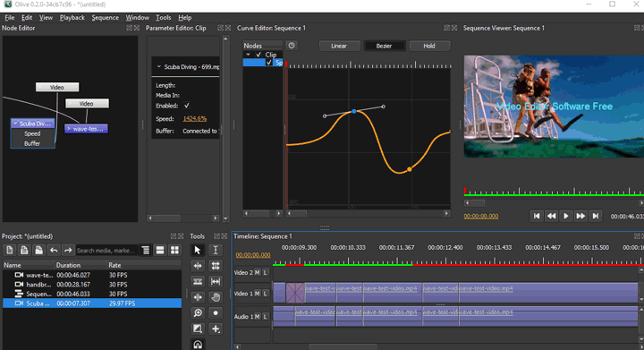Click the curve editor horizontal scrollbar
The image size is (644, 350).
(368, 213)
